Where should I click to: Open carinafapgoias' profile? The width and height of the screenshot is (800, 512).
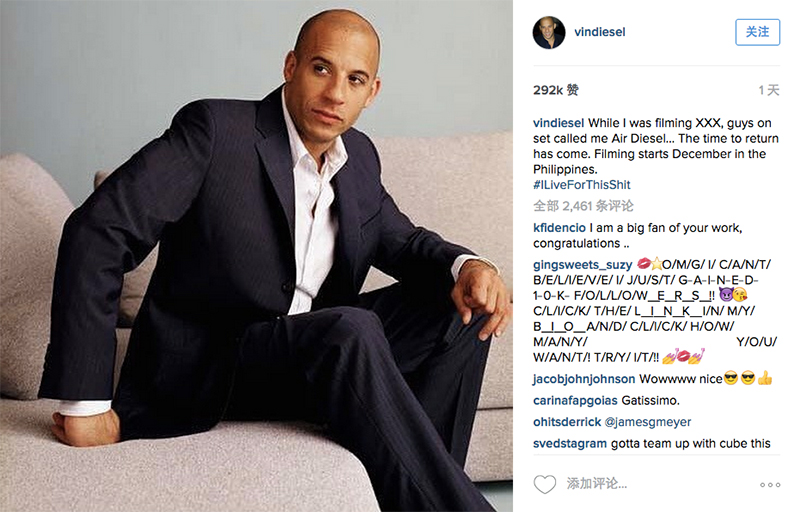[x=575, y=400]
